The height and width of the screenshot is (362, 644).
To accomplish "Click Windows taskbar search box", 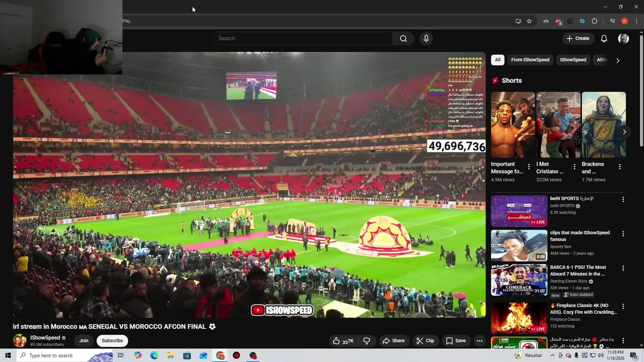I will pyautogui.click(x=64, y=355).
